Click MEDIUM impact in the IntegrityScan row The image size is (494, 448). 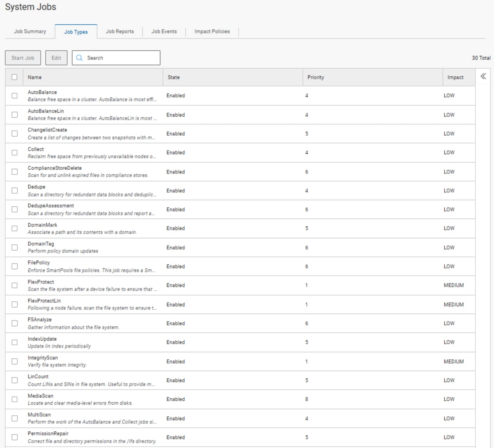(x=454, y=362)
